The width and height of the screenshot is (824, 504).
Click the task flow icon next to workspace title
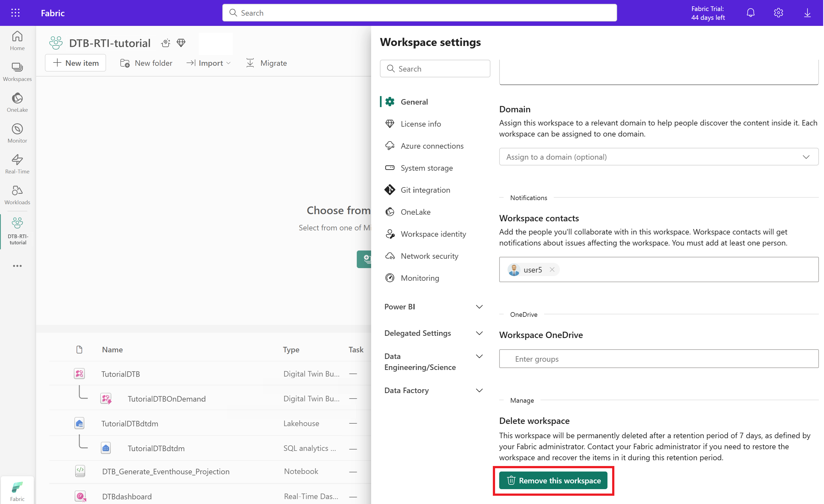pyautogui.click(x=166, y=43)
